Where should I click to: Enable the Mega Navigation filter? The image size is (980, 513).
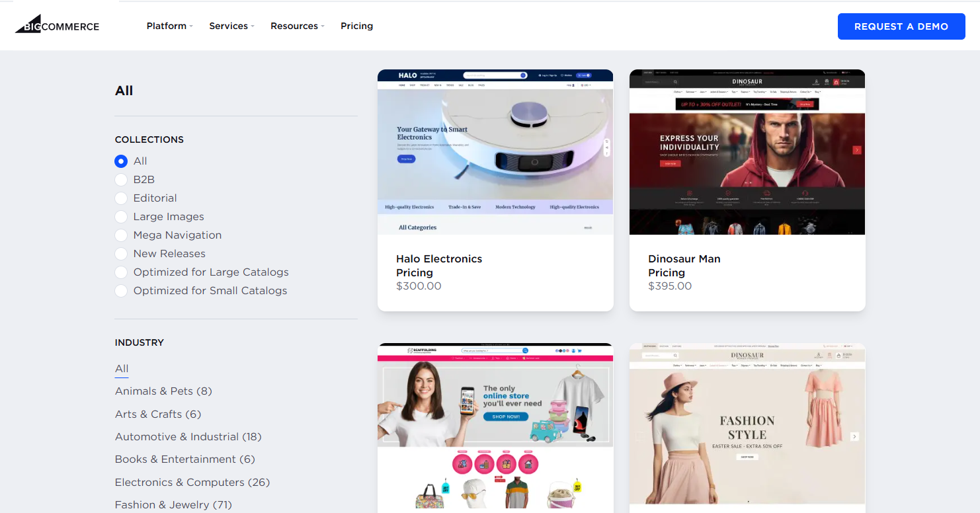[x=121, y=235]
